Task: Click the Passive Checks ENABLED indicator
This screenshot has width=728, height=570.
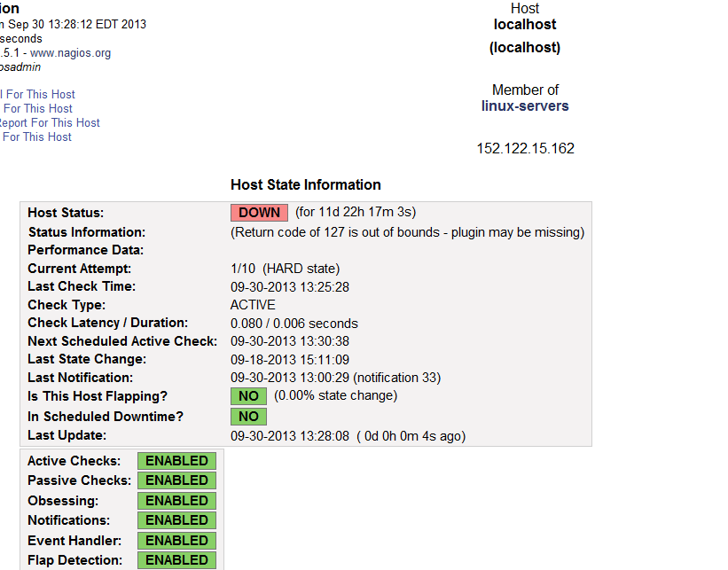Action: pos(176,480)
